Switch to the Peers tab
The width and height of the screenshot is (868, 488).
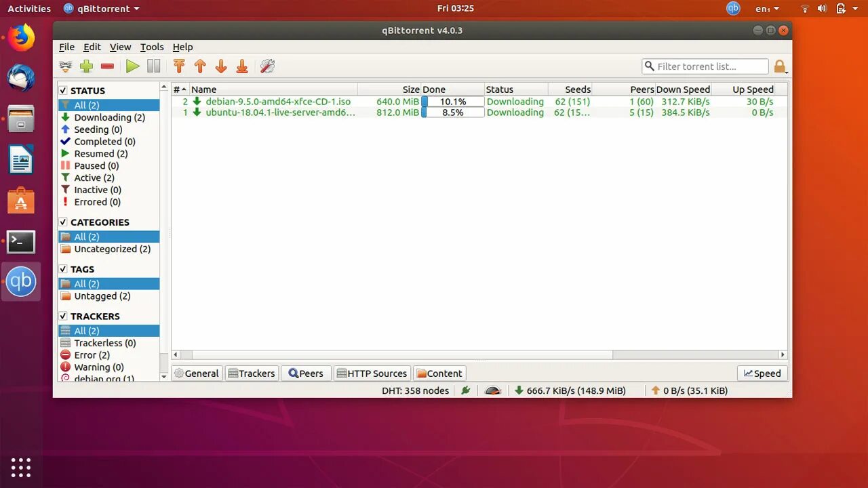306,373
